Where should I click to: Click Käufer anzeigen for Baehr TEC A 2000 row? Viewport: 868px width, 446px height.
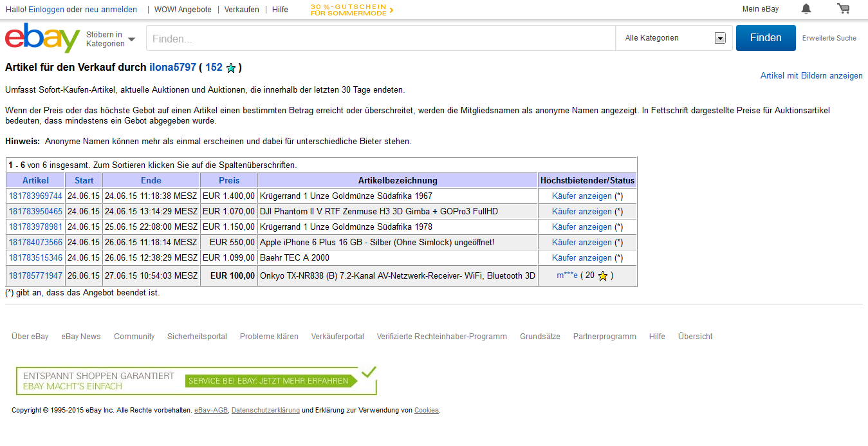(582, 258)
